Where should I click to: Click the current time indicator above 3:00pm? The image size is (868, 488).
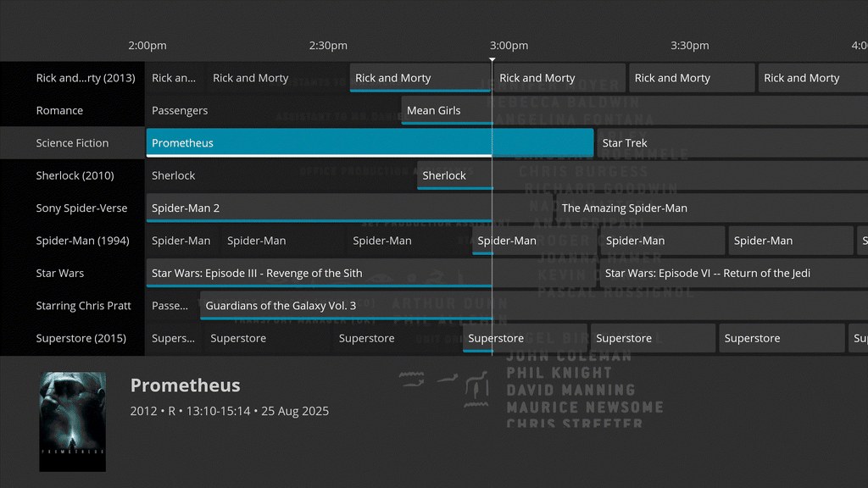click(492, 60)
